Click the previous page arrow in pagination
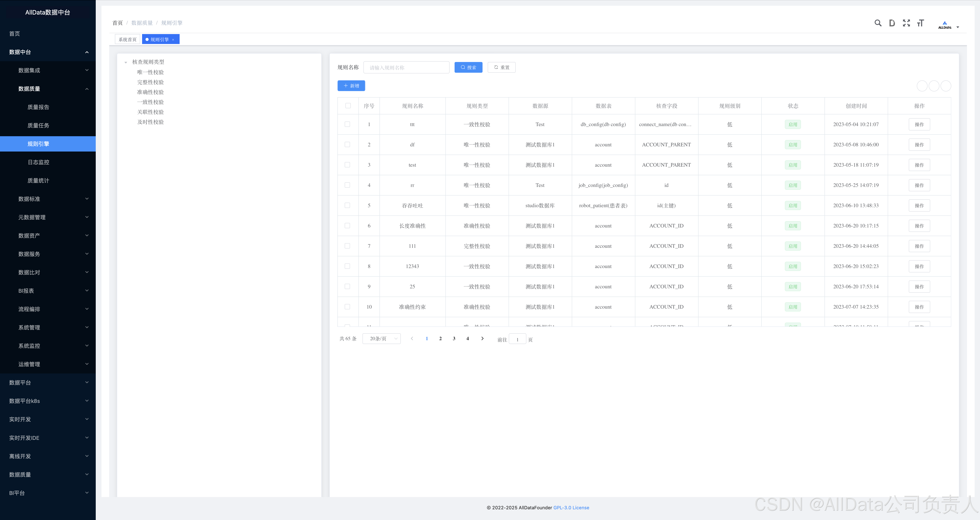Viewport: 980px width, 520px height. pyautogui.click(x=412, y=338)
